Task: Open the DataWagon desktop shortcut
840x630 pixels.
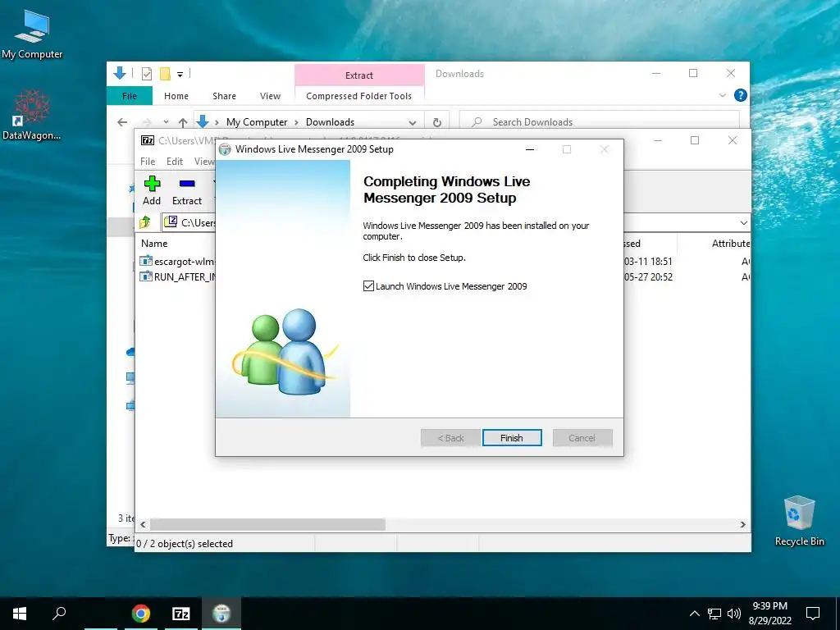Action: pyautogui.click(x=32, y=115)
